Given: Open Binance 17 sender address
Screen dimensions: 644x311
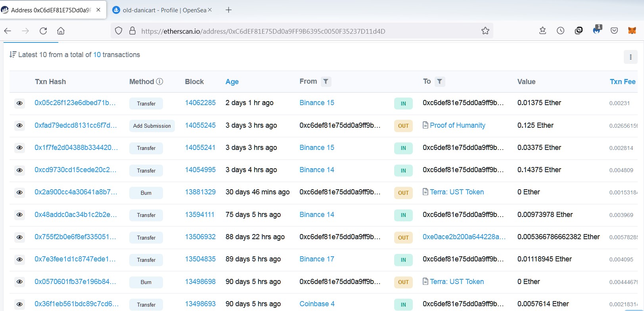Looking at the screenshot, I should [317, 259].
